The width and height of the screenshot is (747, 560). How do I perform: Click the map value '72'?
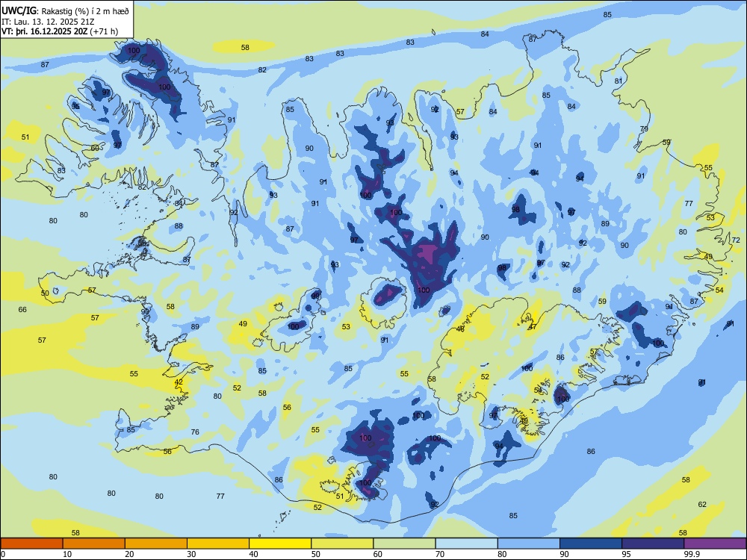(x=736, y=240)
